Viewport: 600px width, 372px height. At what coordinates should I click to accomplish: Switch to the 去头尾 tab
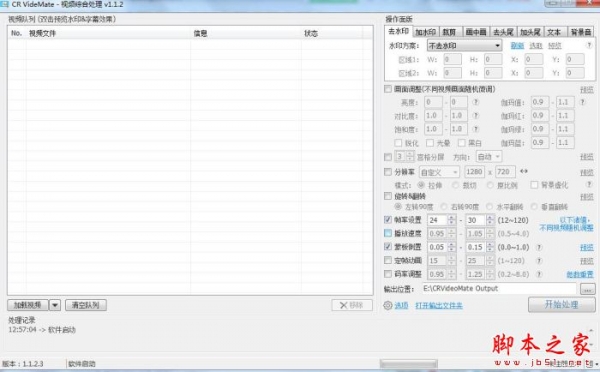[503, 32]
